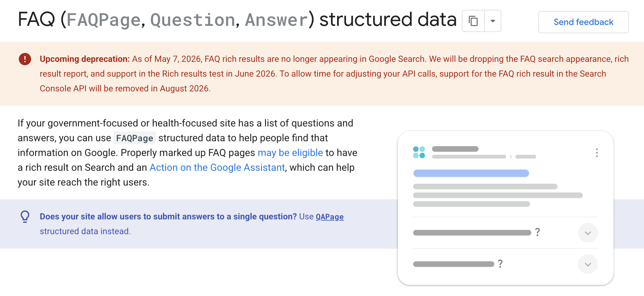This screenshot has width=644, height=296.
Task: Click the red deprecation warning icon
Action: (25, 59)
